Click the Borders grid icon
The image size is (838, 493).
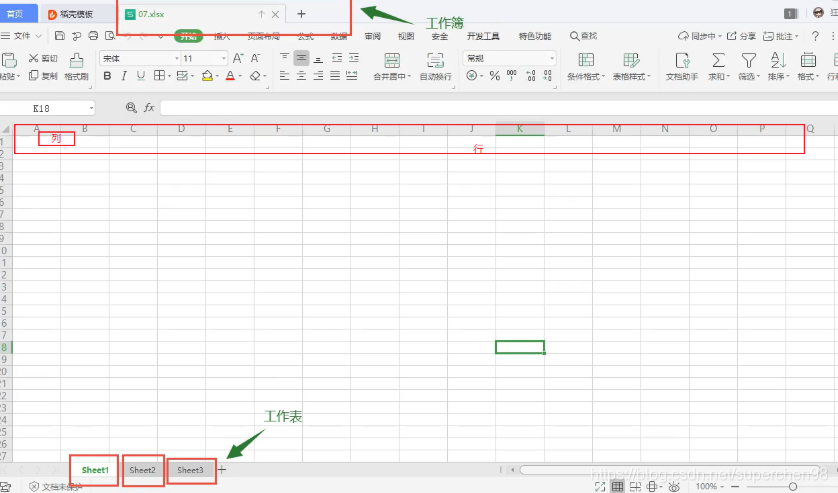tap(159, 76)
